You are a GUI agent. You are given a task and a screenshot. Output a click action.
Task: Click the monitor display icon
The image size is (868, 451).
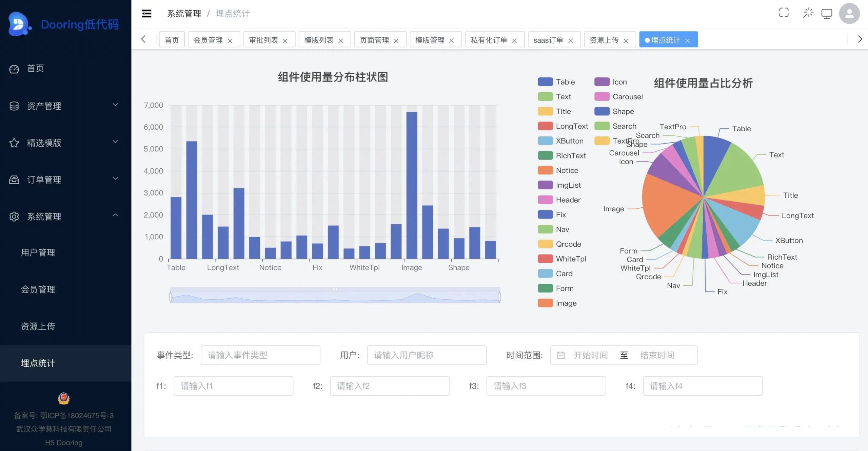coord(827,14)
